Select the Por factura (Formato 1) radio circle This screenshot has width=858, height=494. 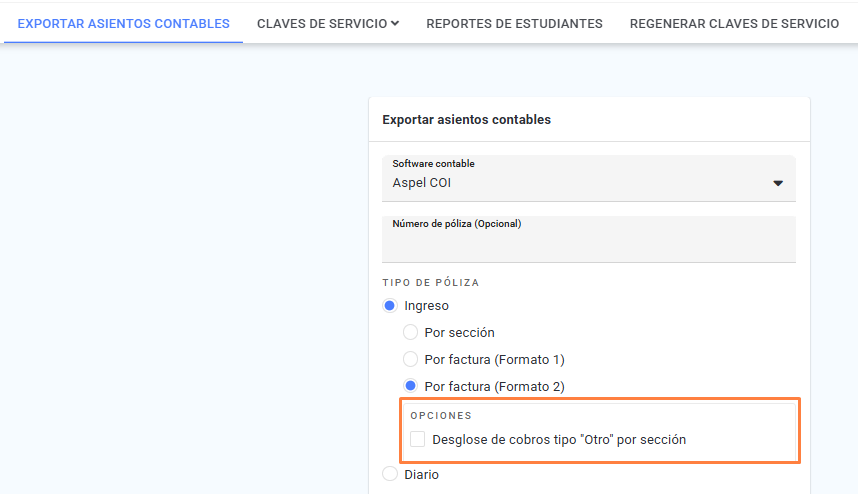click(410, 359)
